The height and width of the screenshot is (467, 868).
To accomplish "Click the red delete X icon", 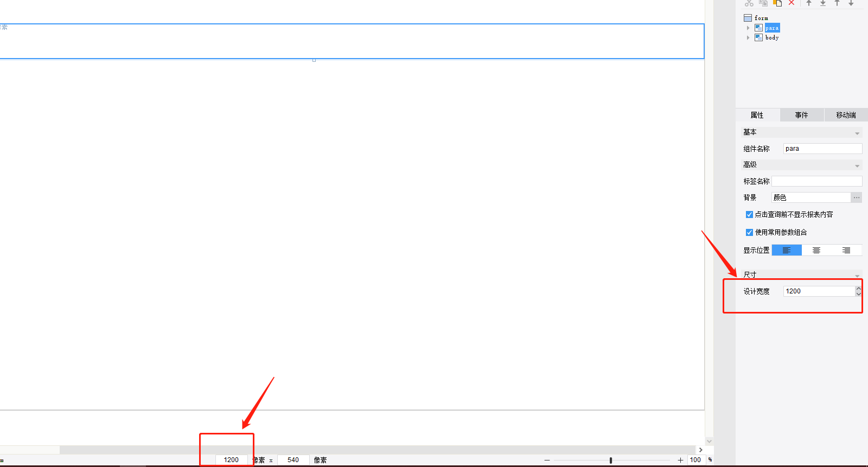I will click(x=792, y=3).
